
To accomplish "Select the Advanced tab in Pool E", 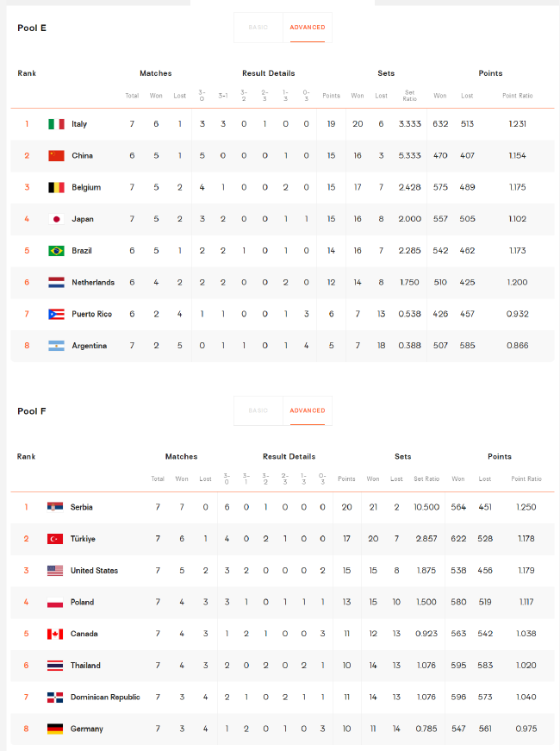I will click(x=308, y=28).
